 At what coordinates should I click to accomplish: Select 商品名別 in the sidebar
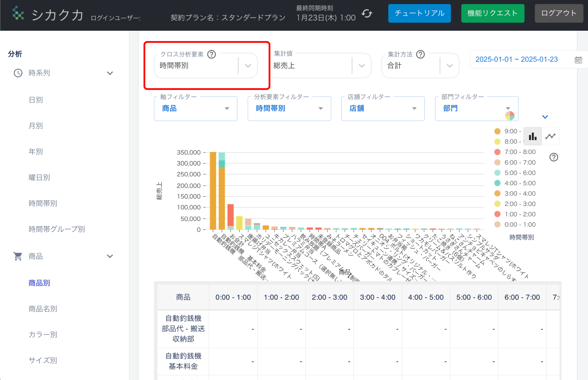[43, 309]
